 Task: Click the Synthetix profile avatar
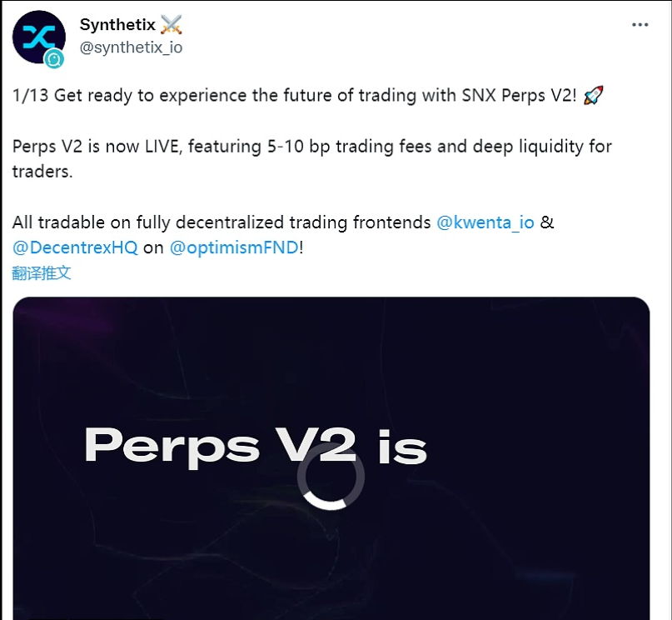[x=38, y=37]
